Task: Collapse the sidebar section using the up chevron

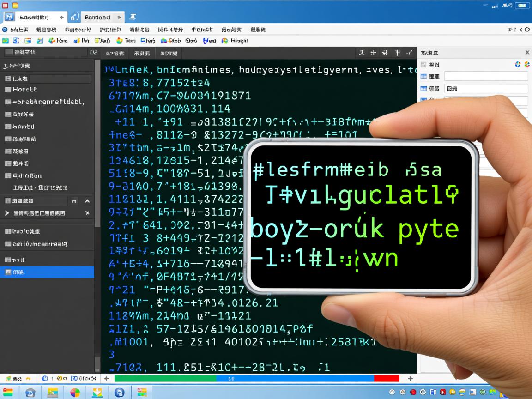Action: click(x=87, y=201)
